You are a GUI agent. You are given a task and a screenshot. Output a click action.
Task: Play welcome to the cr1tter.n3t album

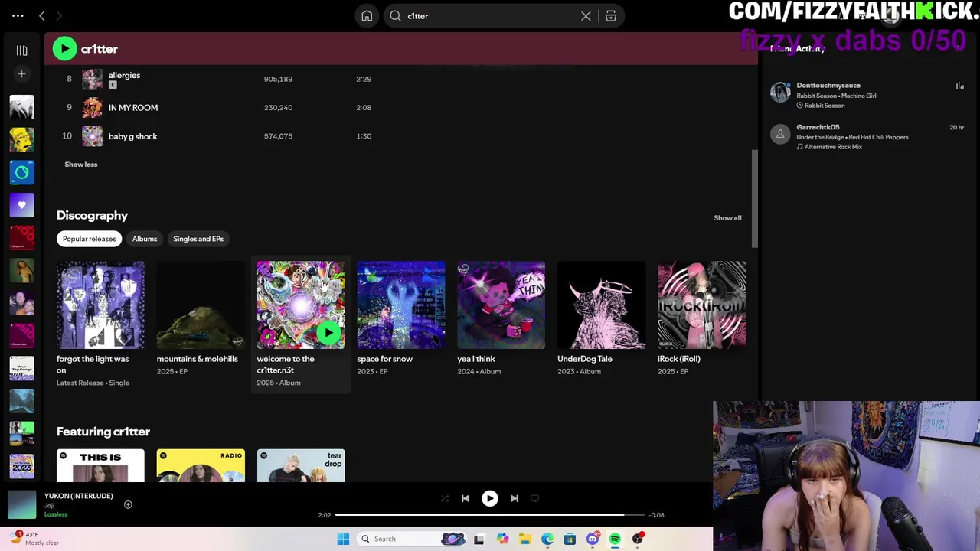(x=328, y=333)
